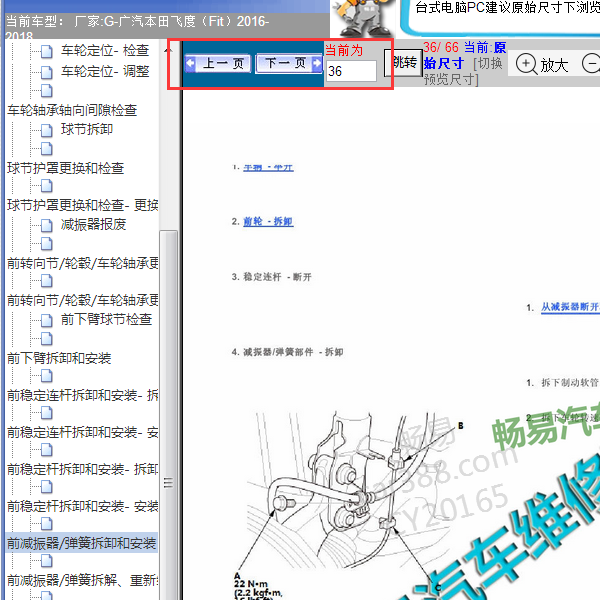Select 球节护罩更换和检查- 更换 entry
The image size is (600, 600).
click(82, 205)
